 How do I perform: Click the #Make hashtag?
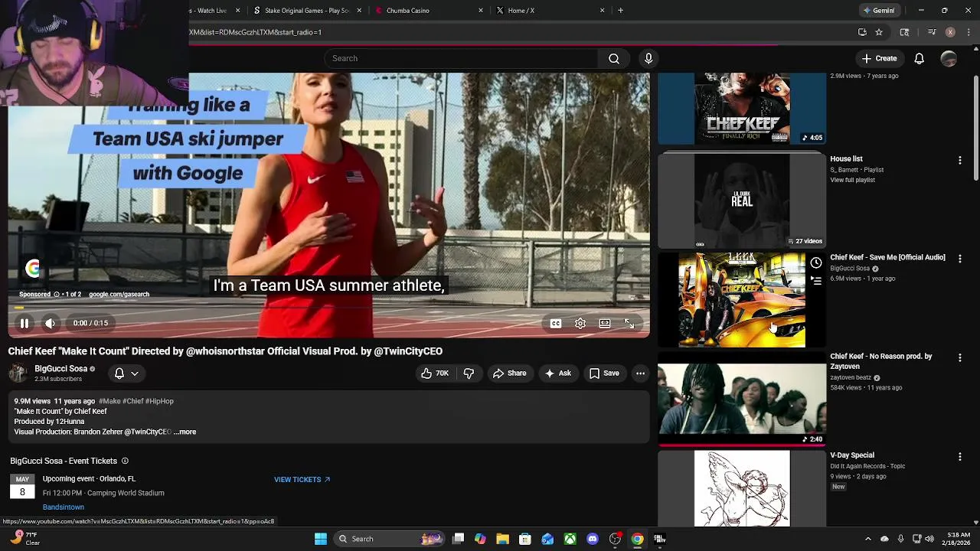(109, 401)
